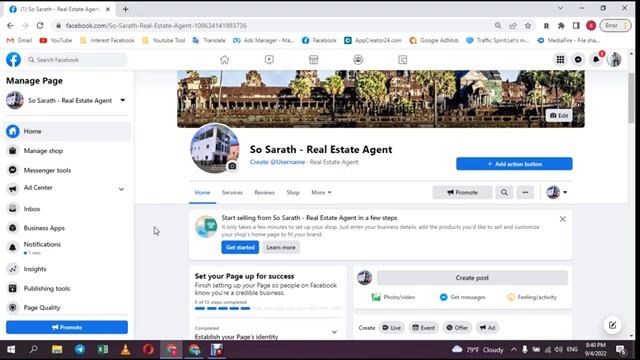
Task: Open the account profile picture menu
Action: point(614,60)
